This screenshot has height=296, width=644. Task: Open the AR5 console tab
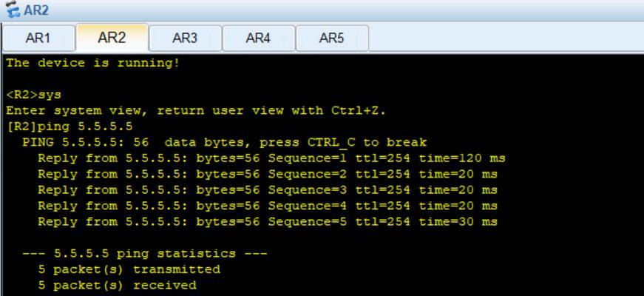(x=331, y=38)
